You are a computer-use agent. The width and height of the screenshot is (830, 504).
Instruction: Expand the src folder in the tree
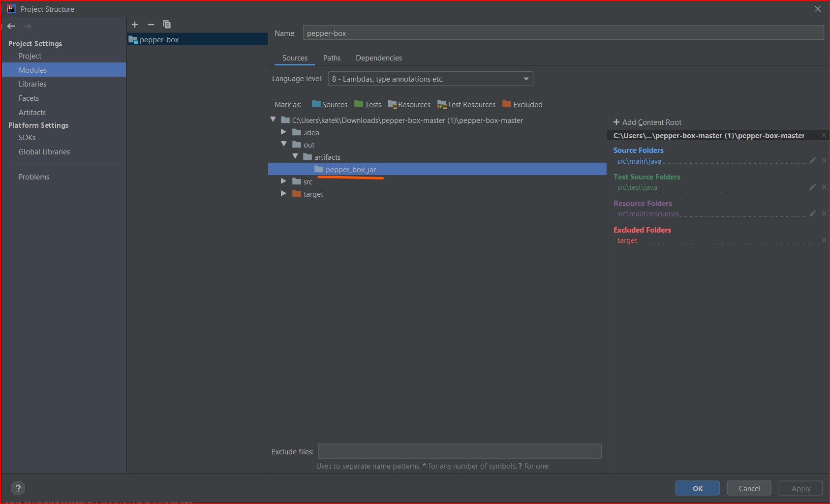283,181
